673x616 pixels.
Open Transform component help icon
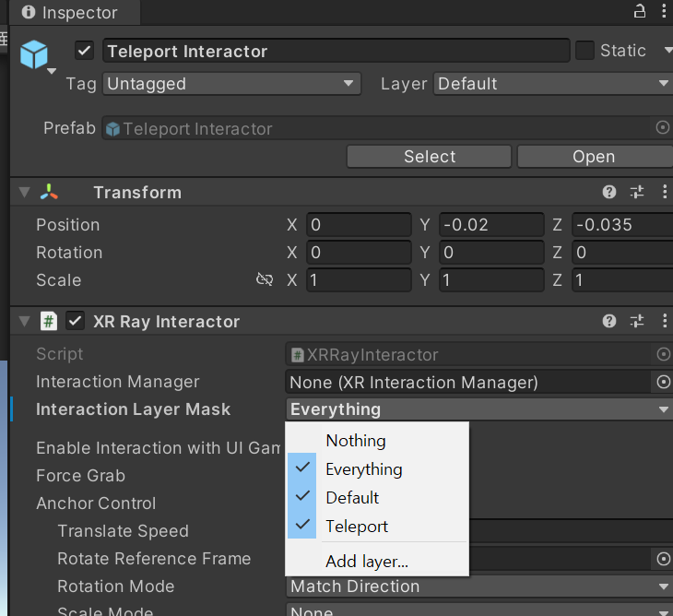[609, 192]
